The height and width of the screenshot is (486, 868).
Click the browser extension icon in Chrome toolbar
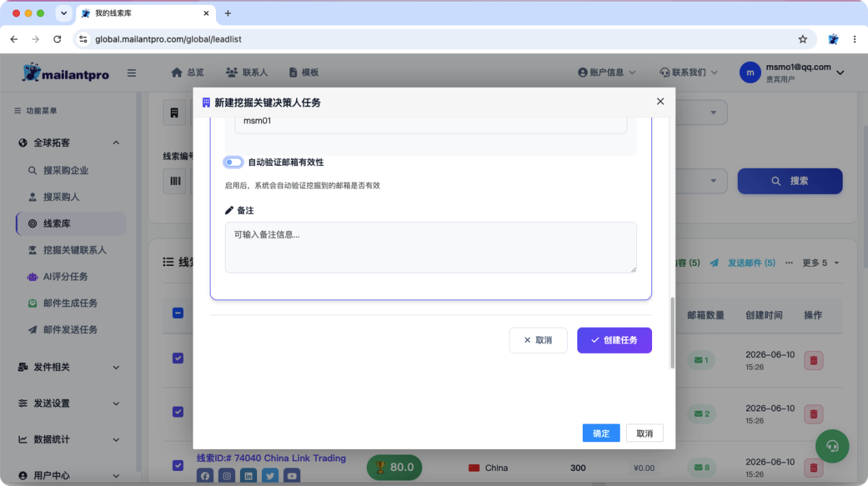(833, 39)
